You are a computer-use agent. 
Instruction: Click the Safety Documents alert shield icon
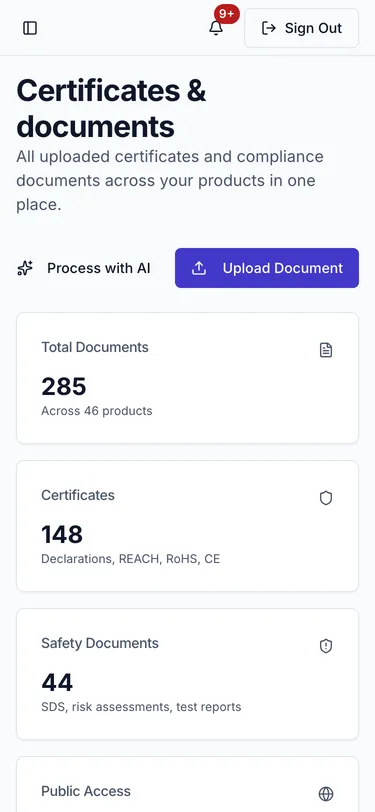click(x=326, y=646)
